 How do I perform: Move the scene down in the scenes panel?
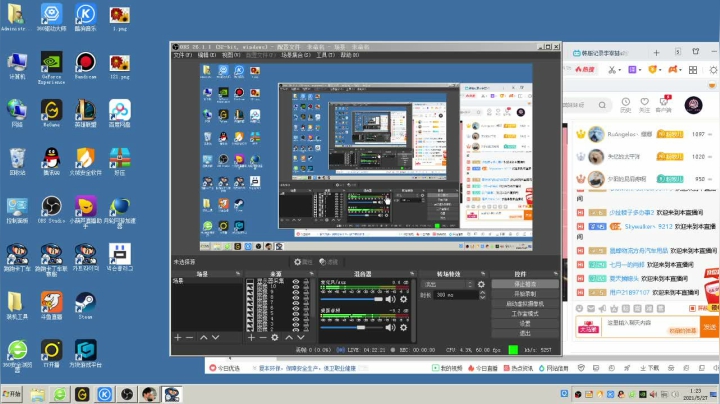215,337
